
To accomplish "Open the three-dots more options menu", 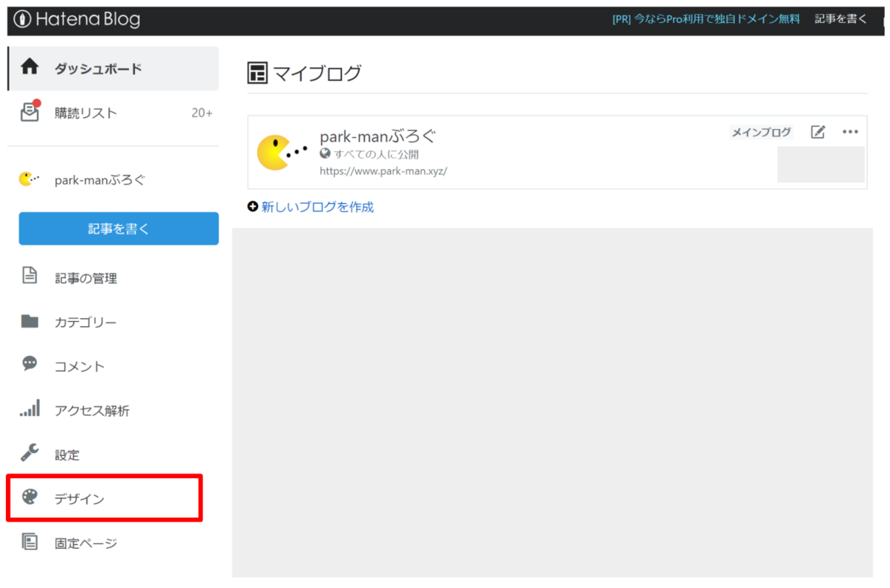I will click(x=851, y=133).
